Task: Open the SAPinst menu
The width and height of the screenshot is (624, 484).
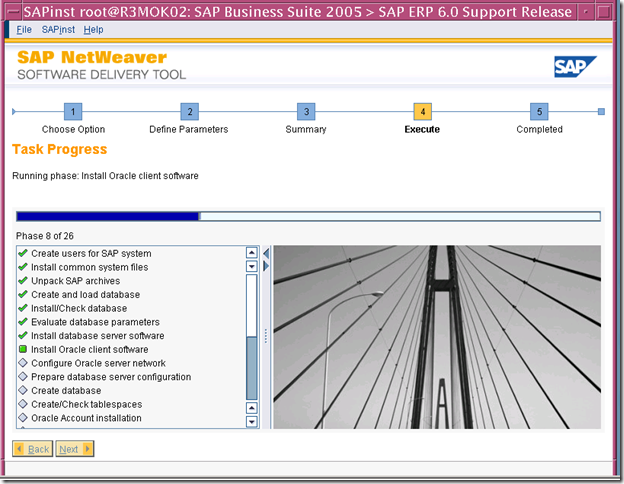Action: [58, 29]
